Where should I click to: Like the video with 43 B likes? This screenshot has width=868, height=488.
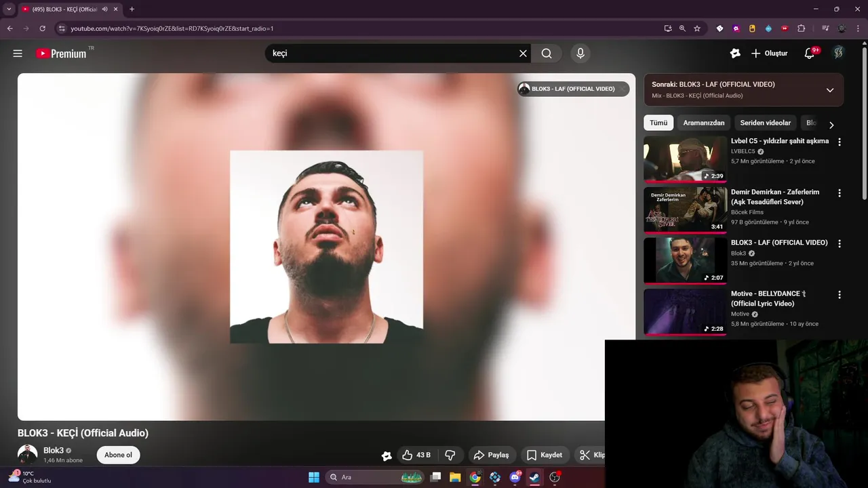point(417,455)
